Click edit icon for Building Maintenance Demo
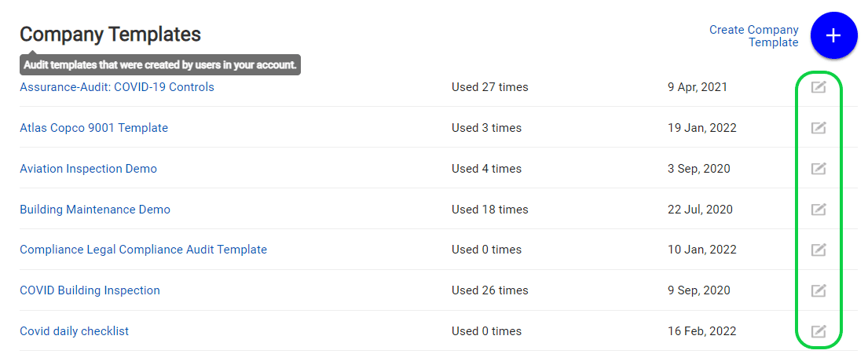868x354 pixels. (819, 210)
